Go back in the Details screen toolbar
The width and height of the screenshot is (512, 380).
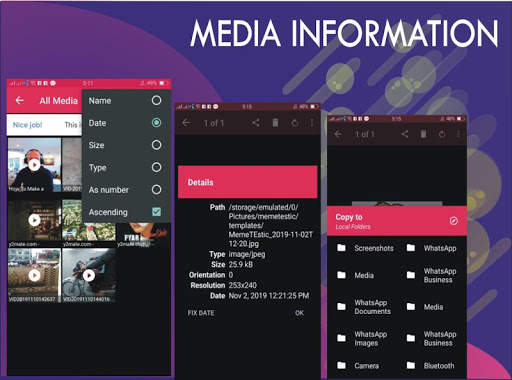(186, 123)
